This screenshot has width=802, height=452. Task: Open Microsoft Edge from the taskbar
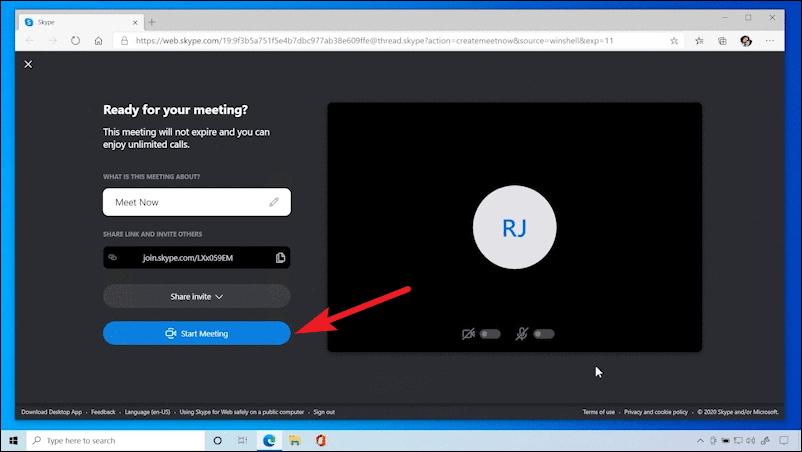click(269, 441)
